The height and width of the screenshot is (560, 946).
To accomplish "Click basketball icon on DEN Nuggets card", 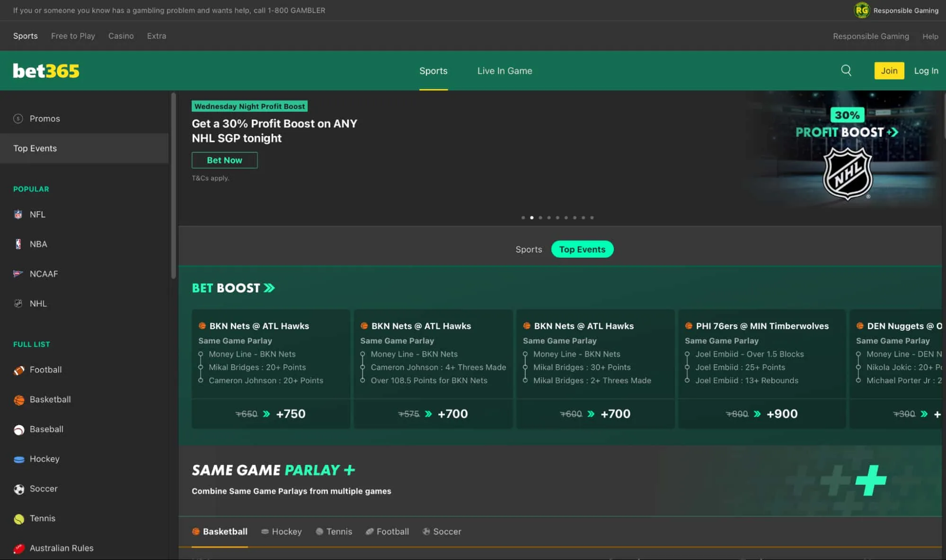I will click(x=860, y=325).
